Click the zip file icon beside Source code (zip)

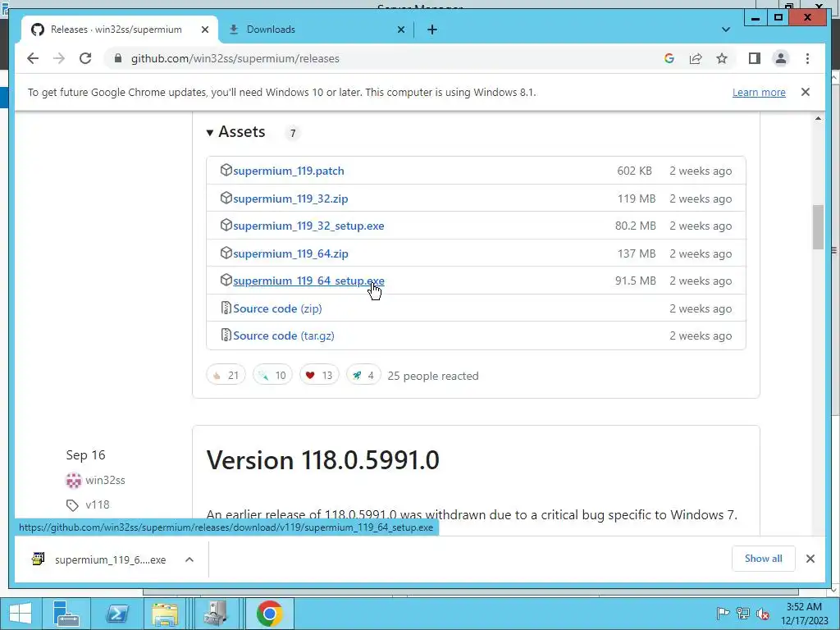click(226, 308)
